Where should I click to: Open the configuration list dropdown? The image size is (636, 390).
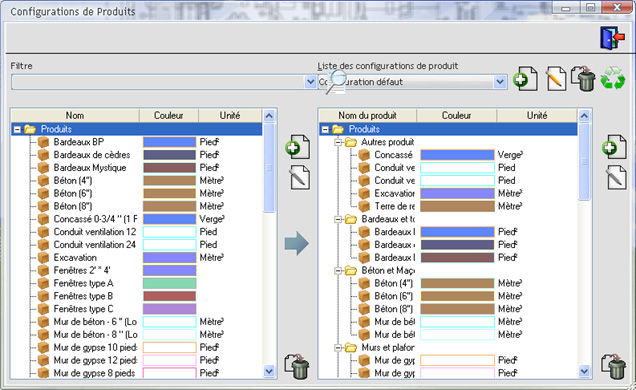coord(500,82)
